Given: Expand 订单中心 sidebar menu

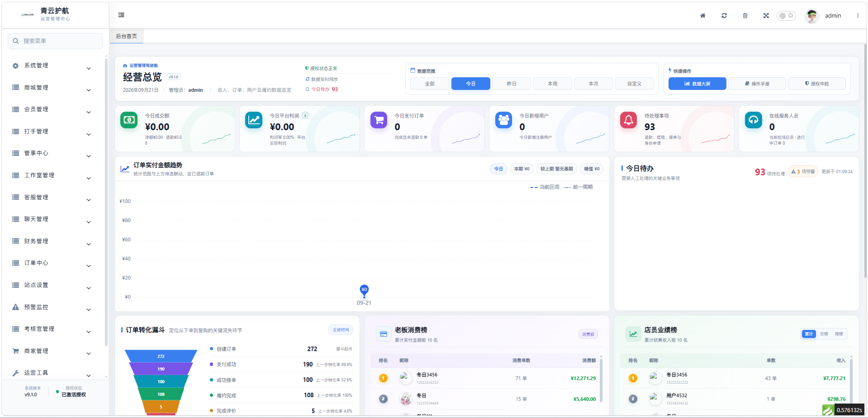Looking at the screenshot, I should click(53, 263).
